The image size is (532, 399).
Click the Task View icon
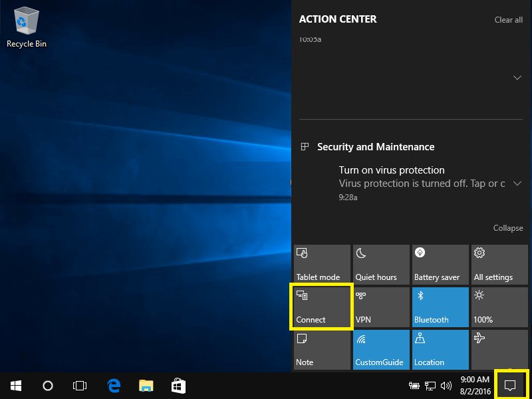(80, 385)
